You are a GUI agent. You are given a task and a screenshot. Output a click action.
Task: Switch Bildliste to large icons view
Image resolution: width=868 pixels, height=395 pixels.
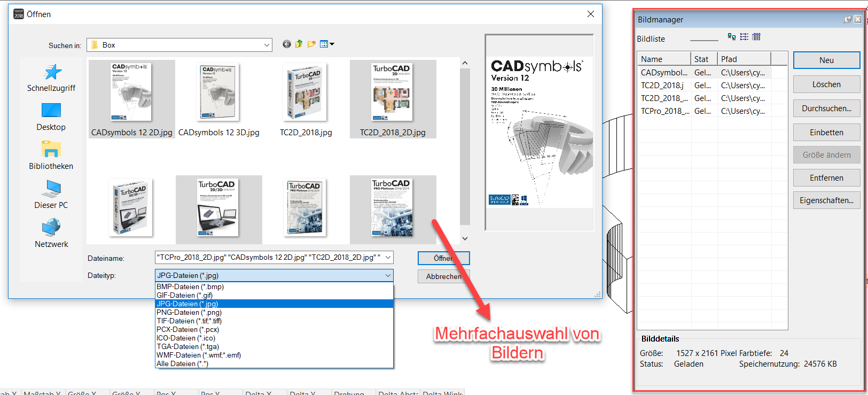pos(732,37)
